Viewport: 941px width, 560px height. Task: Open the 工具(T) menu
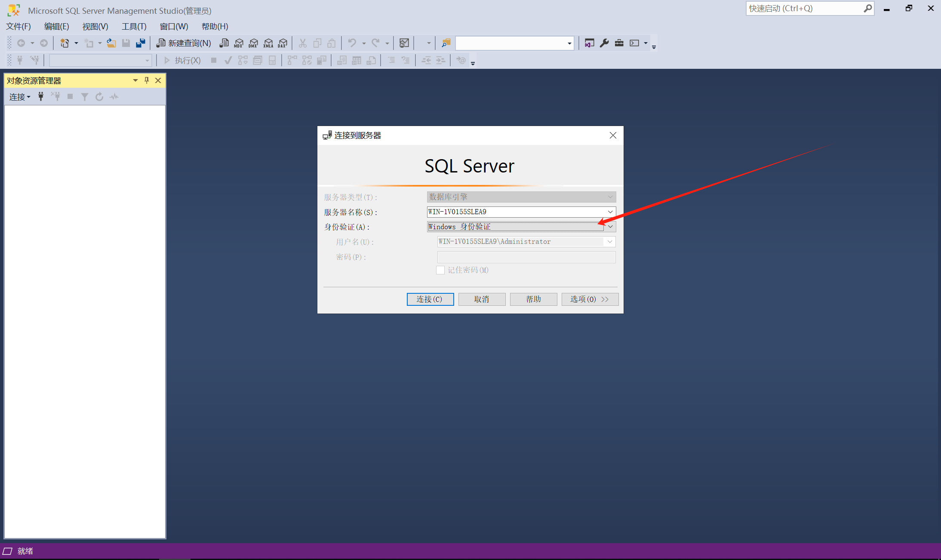click(134, 27)
